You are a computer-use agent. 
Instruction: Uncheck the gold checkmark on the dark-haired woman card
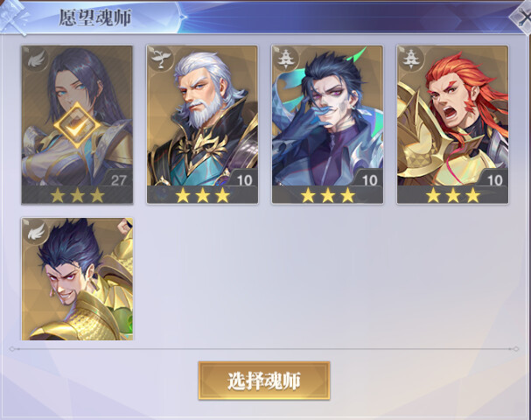pos(77,125)
